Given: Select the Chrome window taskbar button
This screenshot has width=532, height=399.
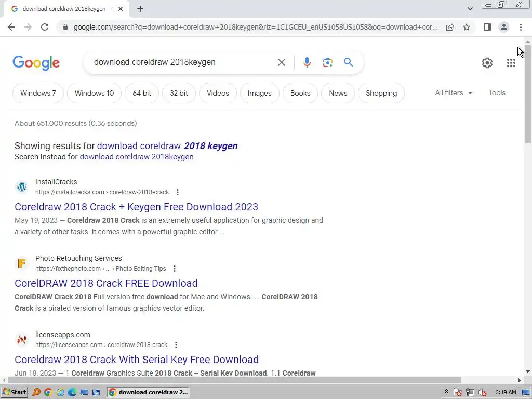Looking at the screenshot, I should (x=148, y=392).
